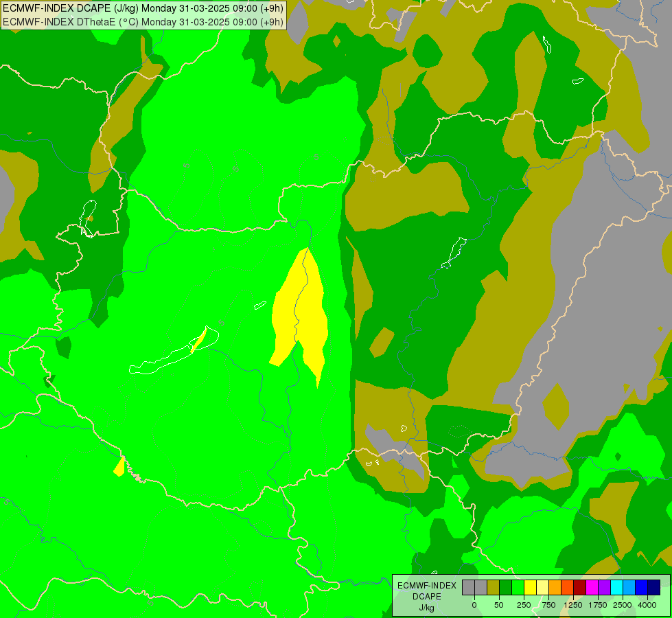672x618 pixels.
Task: Pick the purple legend swatch
Action: tap(604, 588)
